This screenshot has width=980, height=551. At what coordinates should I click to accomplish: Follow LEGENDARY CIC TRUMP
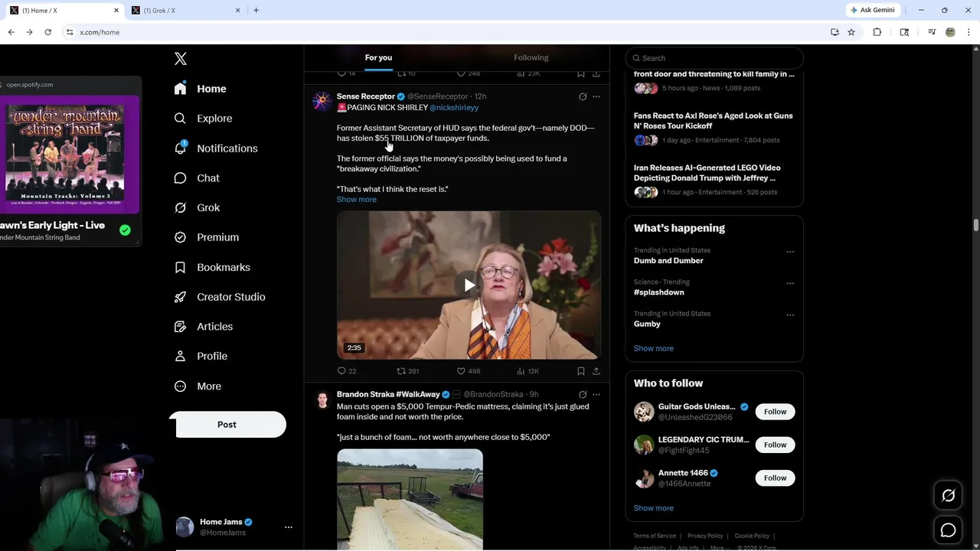click(x=775, y=445)
